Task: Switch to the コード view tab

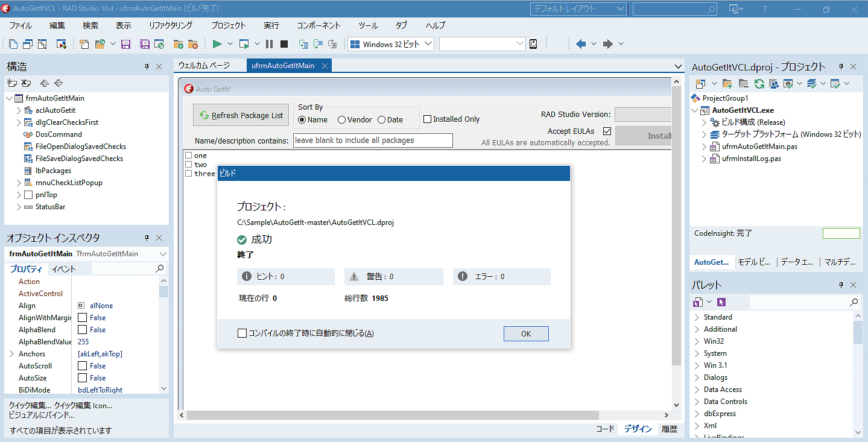Action: pyautogui.click(x=605, y=429)
